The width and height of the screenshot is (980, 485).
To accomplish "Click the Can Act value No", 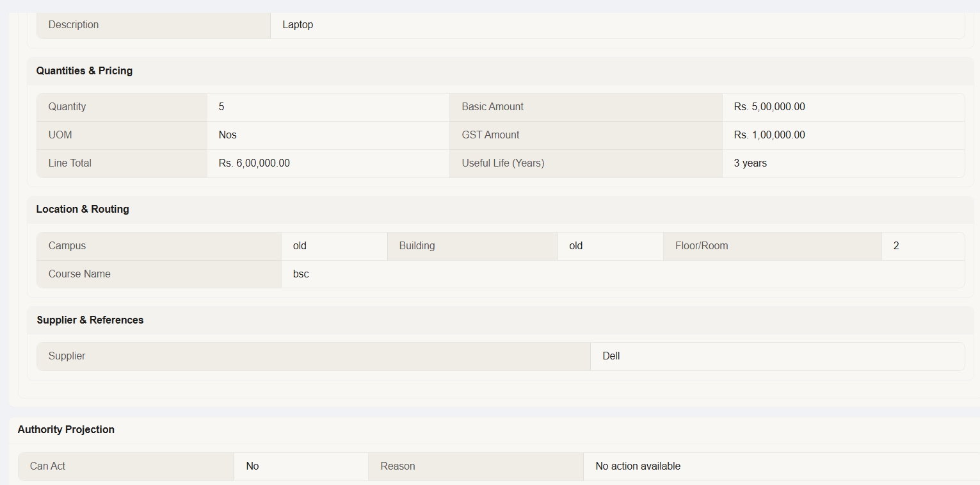I will click(252, 466).
